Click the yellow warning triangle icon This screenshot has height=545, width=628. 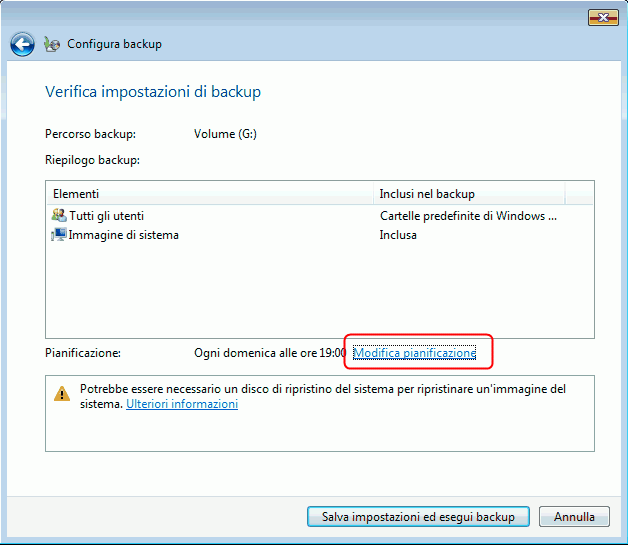tap(62, 394)
